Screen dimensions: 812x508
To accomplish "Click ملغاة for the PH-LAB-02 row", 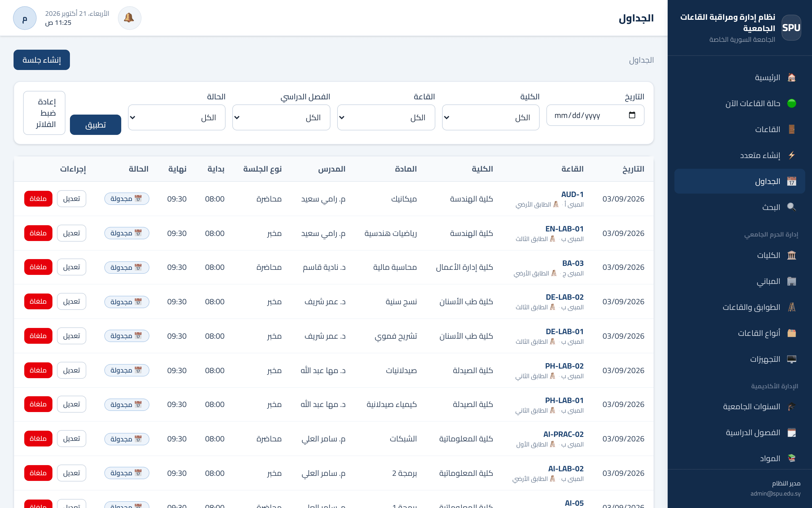I will (x=38, y=370).
